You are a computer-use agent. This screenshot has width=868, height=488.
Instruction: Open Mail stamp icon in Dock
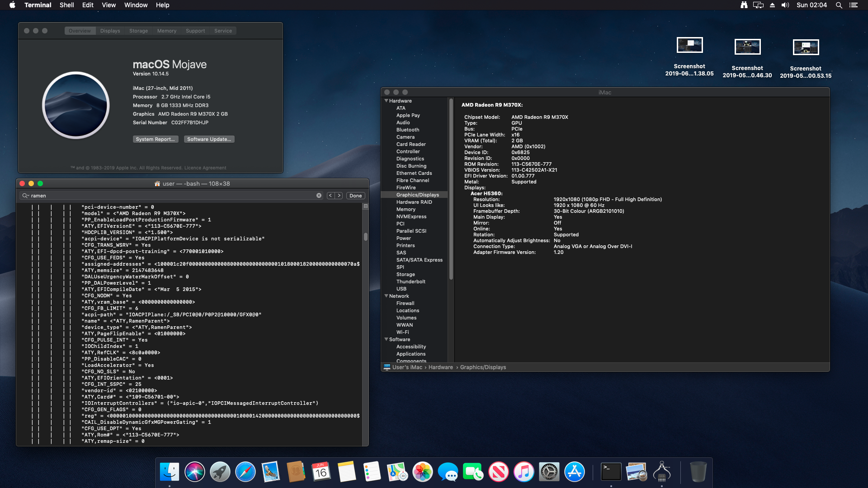pos(271,472)
